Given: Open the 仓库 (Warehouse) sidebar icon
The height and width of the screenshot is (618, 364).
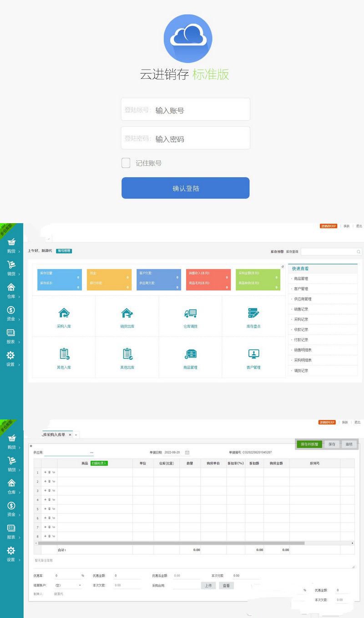Looking at the screenshot, I should tap(10, 290).
